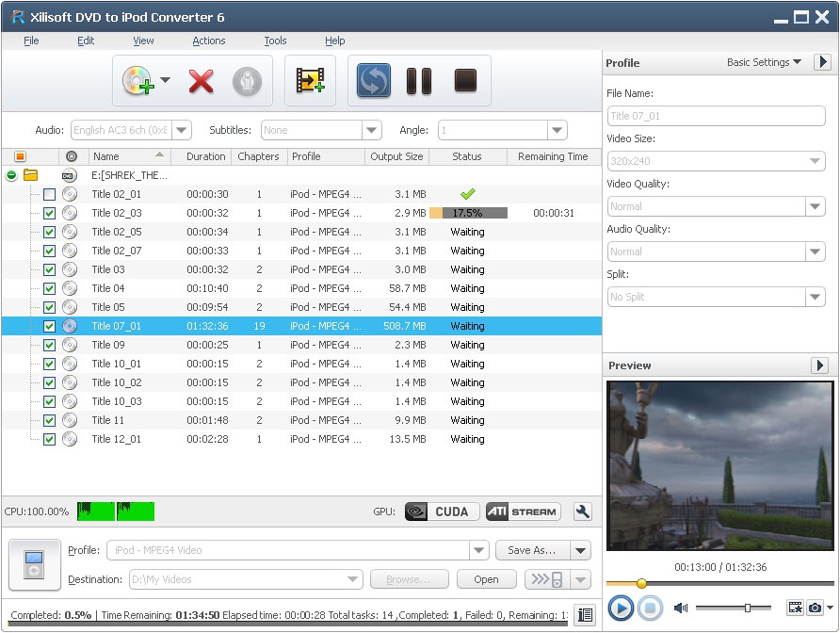Click the snapshot camera icon in preview

816,609
